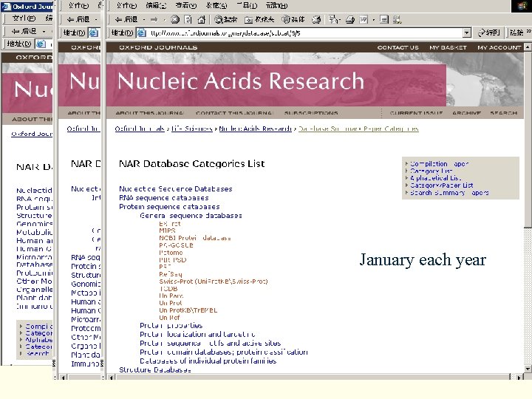Image resolution: width=532 pixels, height=399 pixels.
Task: Click SUBSCRIPTIONS in the journal nav bar
Action: coord(311,112)
